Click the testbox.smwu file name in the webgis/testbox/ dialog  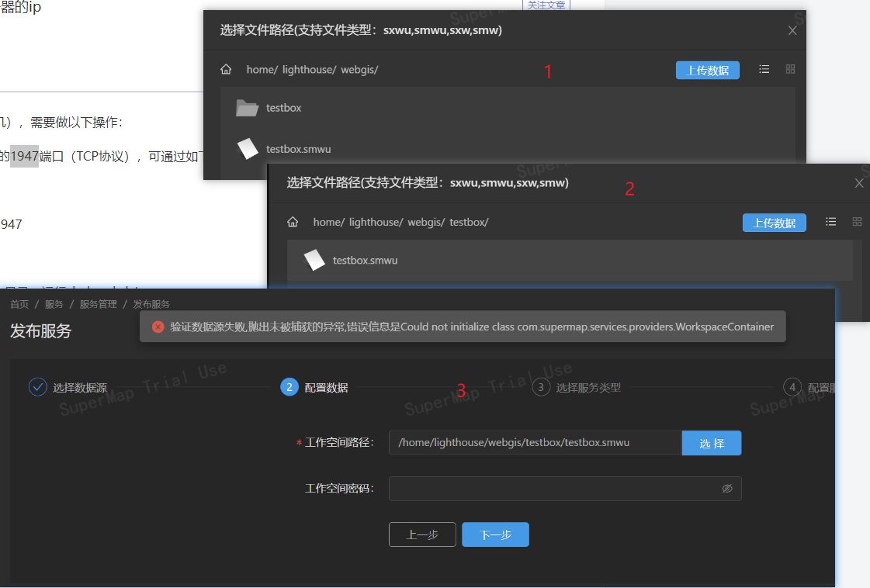click(365, 260)
